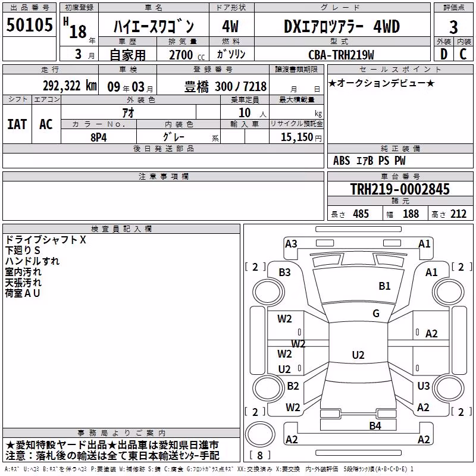The image size is (476, 476).
Task: Click the shift type IAT
Action: (17, 124)
